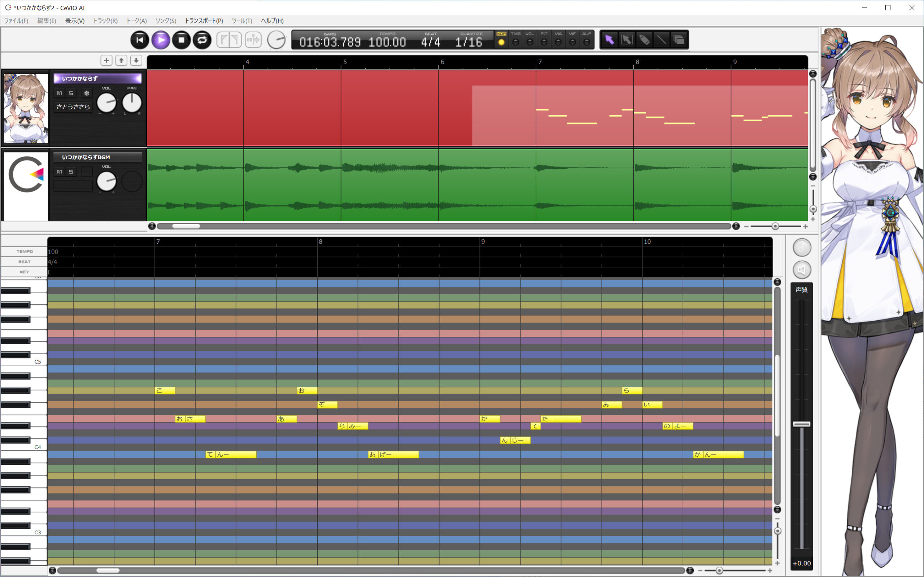
Task: Select the range selection arrow tool
Action: coord(627,40)
